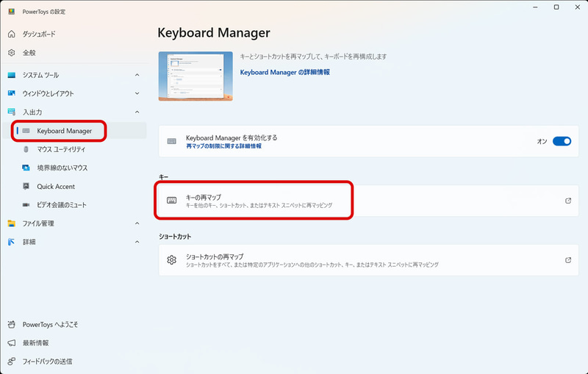Click the 入出力 keyboard icon
The width and height of the screenshot is (588, 374).
point(12,112)
